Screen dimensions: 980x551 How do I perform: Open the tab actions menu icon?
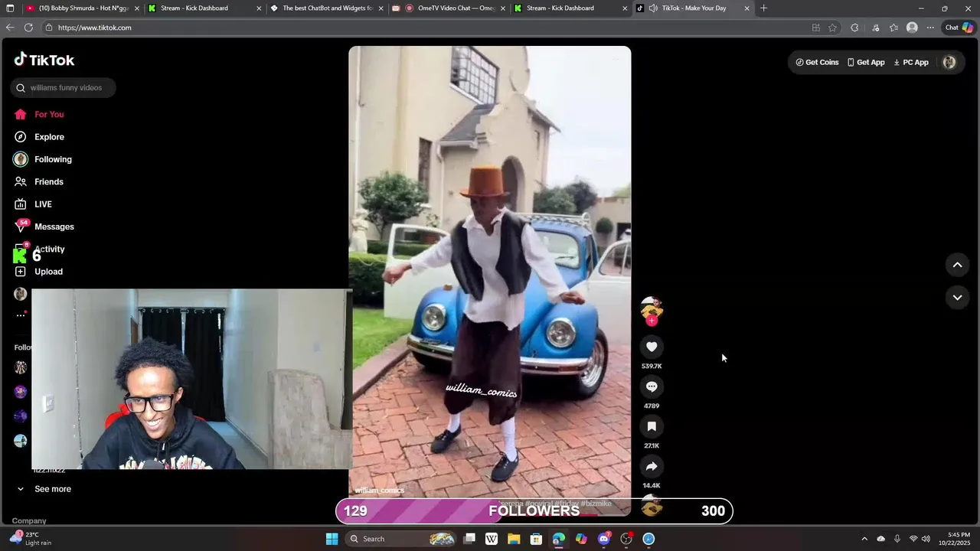pyautogui.click(x=10, y=8)
